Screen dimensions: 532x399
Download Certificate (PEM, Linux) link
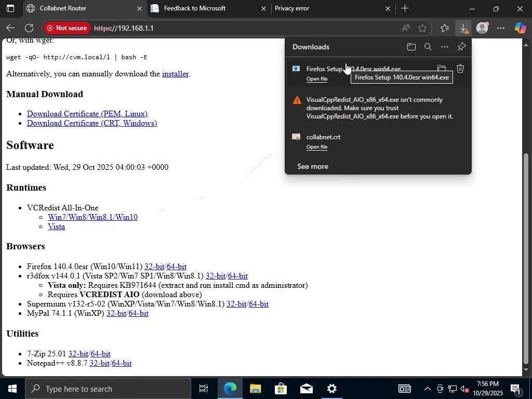(x=87, y=114)
